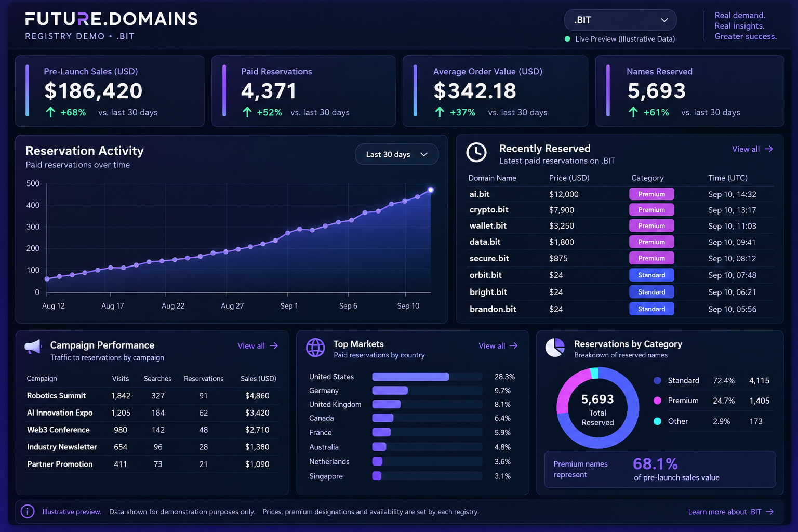Click the Aug 22 axis label
Image resolution: width=798 pixels, height=532 pixels.
[x=173, y=306]
